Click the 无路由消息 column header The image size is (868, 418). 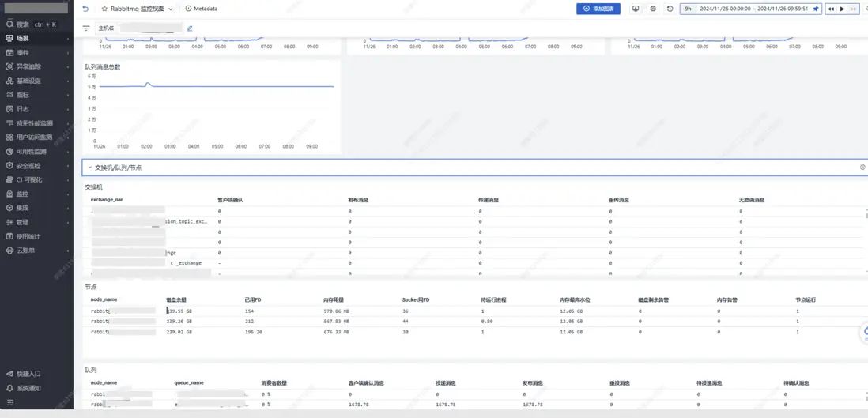point(753,199)
